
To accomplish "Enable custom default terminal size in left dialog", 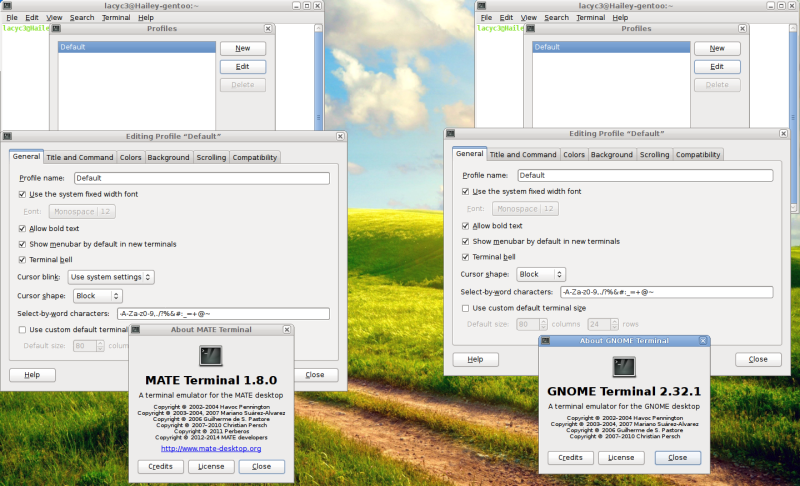I will (x=22, y=330).
